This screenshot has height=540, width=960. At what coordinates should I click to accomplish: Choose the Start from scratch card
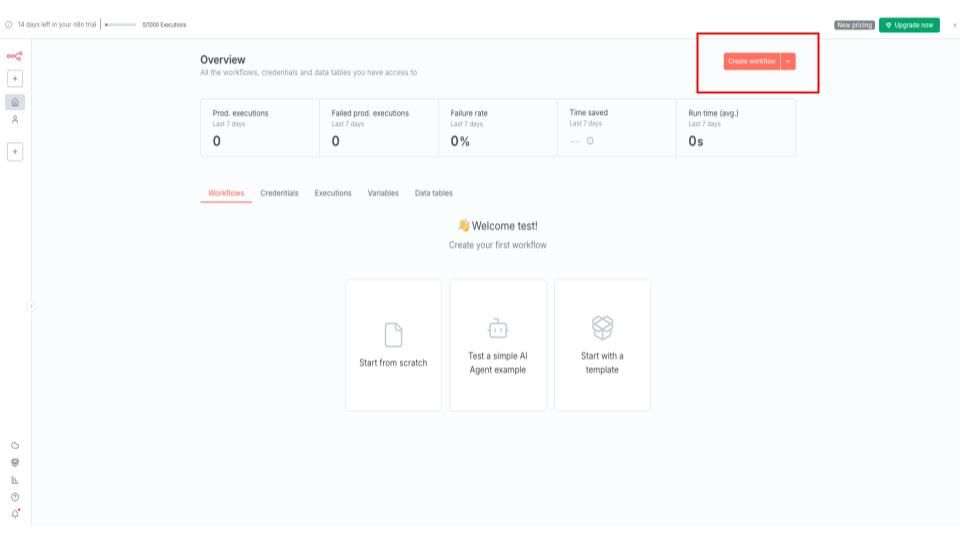pos(393,345)
